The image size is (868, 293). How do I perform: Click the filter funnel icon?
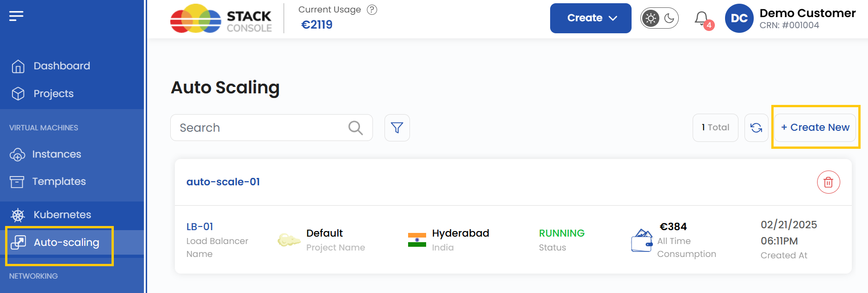click(397, 128)
